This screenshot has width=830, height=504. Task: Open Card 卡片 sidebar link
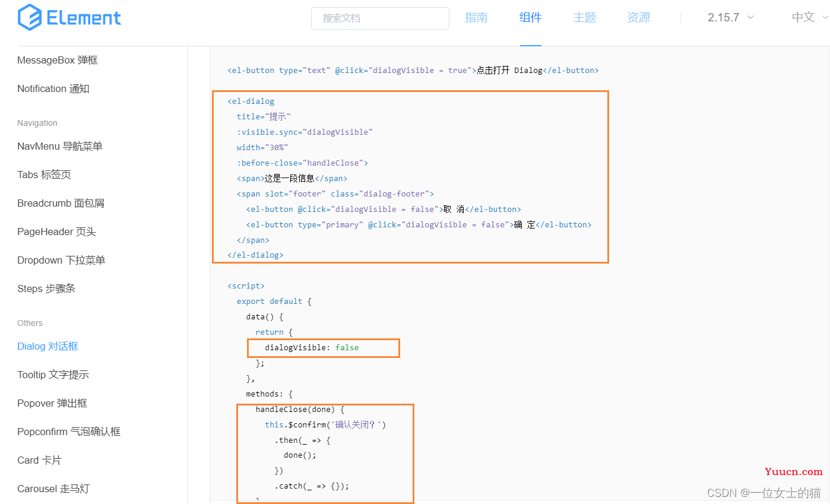point(39,460)
